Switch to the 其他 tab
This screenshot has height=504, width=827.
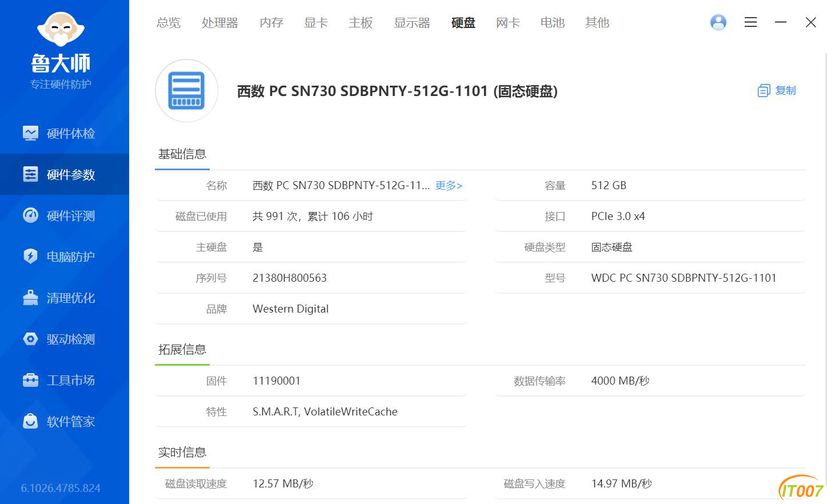click(x=597, y=23)
